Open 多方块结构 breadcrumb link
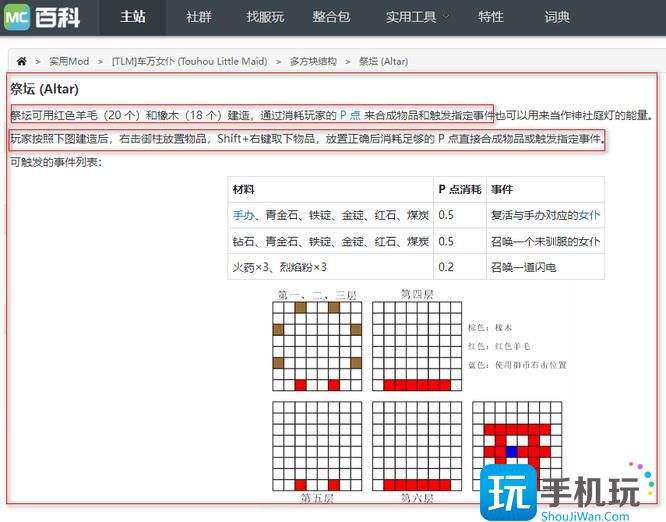 click(x=313, y=62)
